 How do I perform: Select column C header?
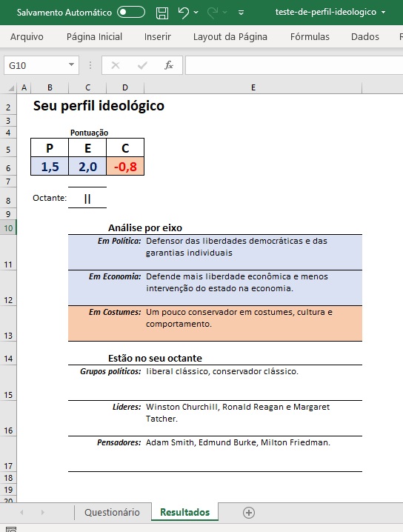(87, 87)
